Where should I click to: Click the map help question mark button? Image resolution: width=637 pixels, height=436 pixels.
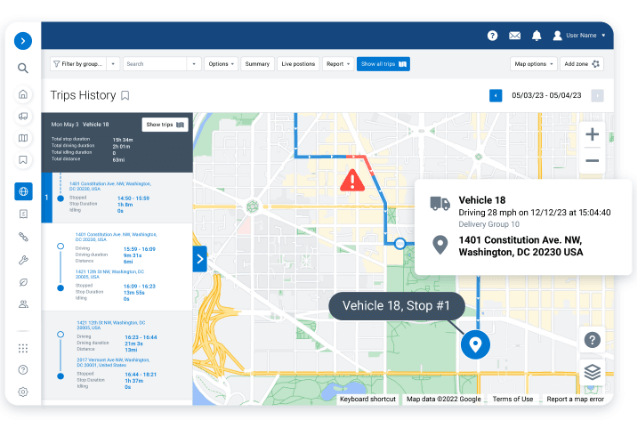[592, 340]
